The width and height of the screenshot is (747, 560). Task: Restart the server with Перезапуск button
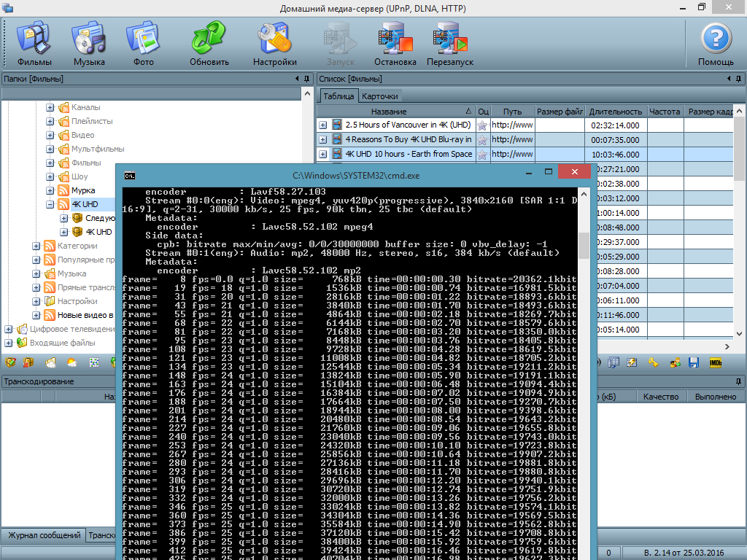[x=450, y=43]
